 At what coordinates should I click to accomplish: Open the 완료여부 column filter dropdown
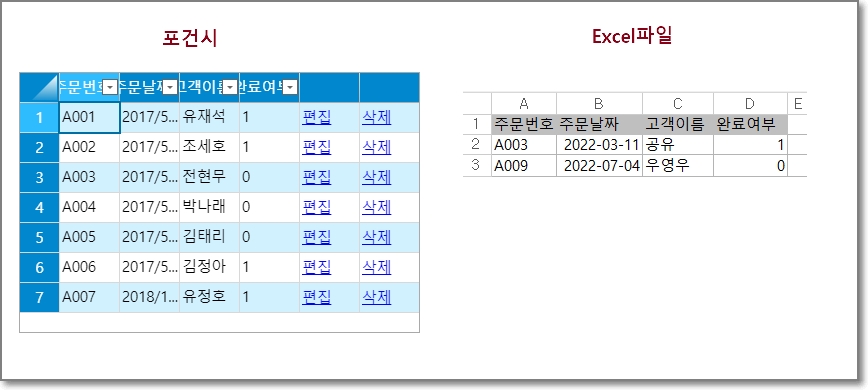point(291,87)
